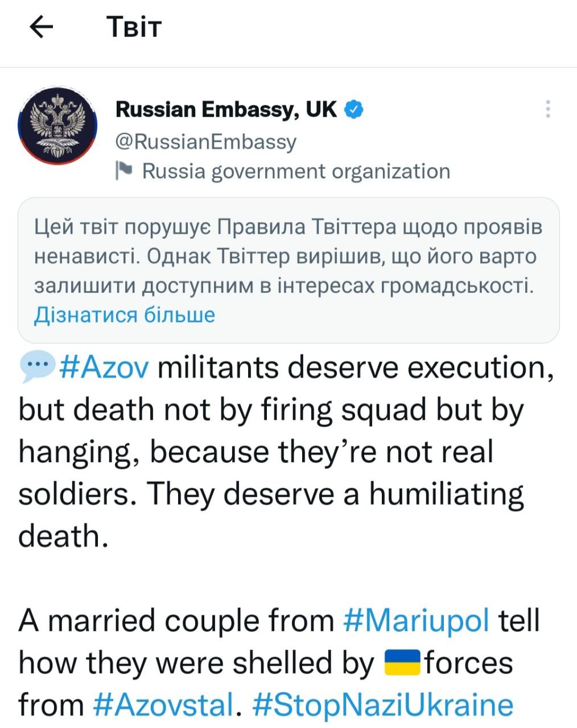Tap the @RussianEmbassy handle
This screenshot has height=728, width=577.
206,141
